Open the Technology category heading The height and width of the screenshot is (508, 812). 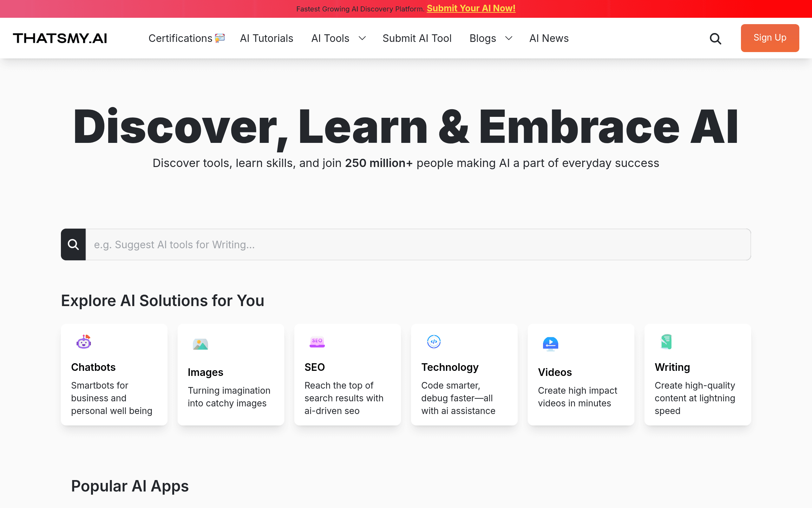coord(450,367)
